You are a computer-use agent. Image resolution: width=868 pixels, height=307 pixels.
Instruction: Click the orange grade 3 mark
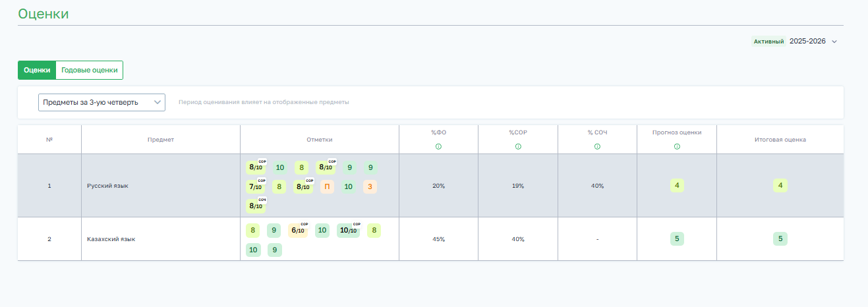click(370, 186)
